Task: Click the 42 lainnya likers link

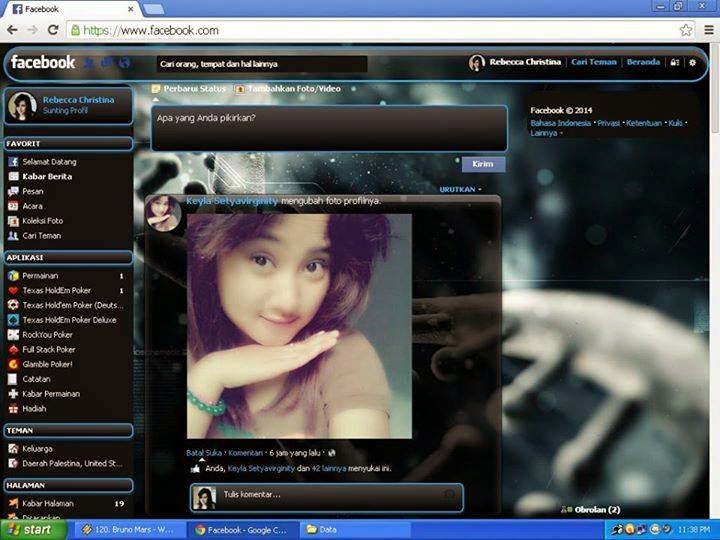Action: (x=329, y=468)
